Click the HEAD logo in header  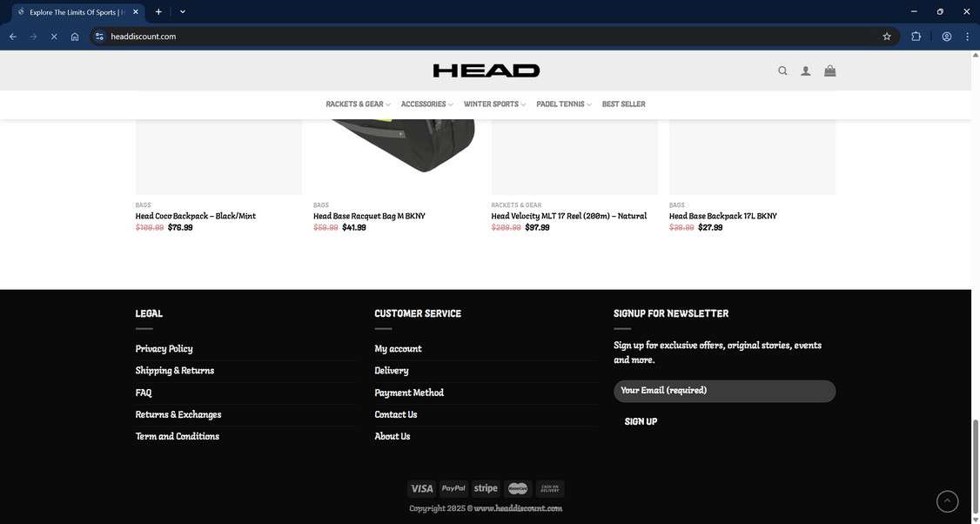pyautogui.click(x=487, y=71)
